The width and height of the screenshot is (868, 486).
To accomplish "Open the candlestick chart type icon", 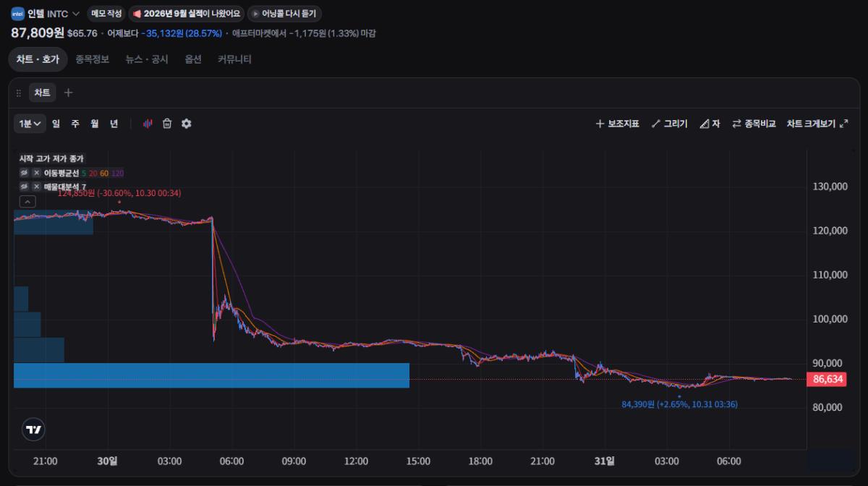I will coord(148,124).
